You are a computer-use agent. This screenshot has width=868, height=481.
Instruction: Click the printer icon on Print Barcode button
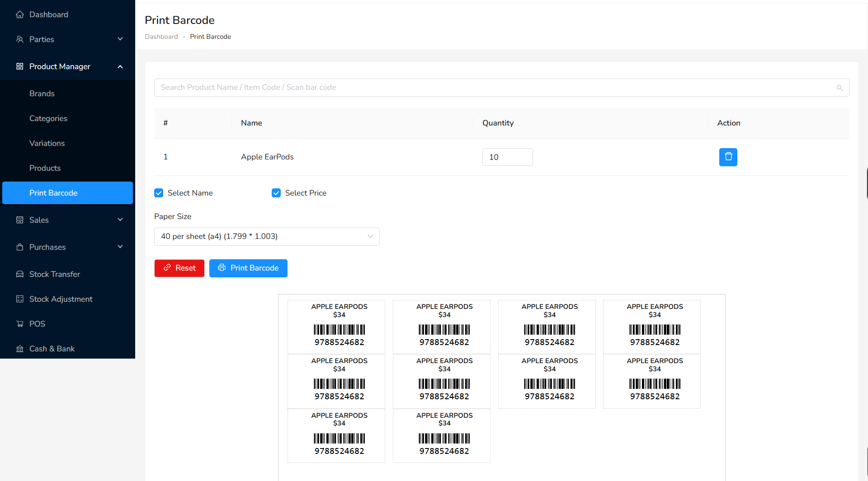[222, 268]
